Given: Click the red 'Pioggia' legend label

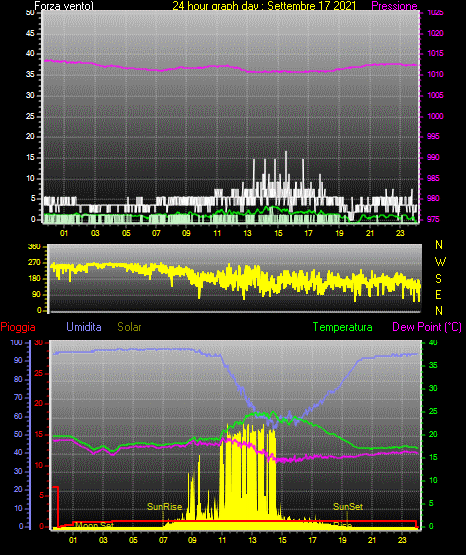Looking at the screenshot, I should tap(18, 327).
